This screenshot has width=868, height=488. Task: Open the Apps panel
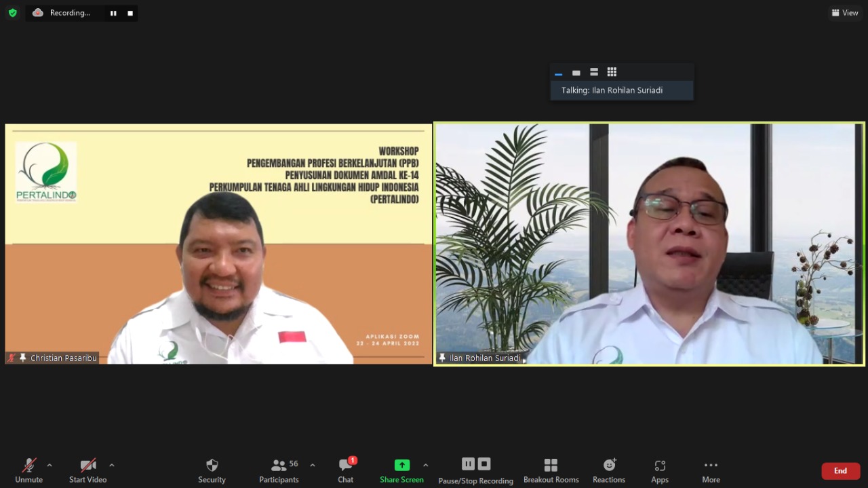(660, 470)
